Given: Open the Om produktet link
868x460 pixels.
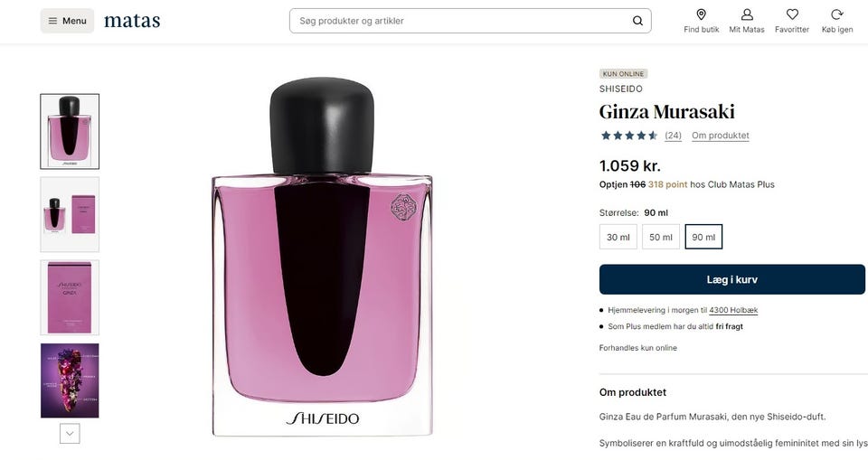Looking at the screenshot, I should 721,136.
